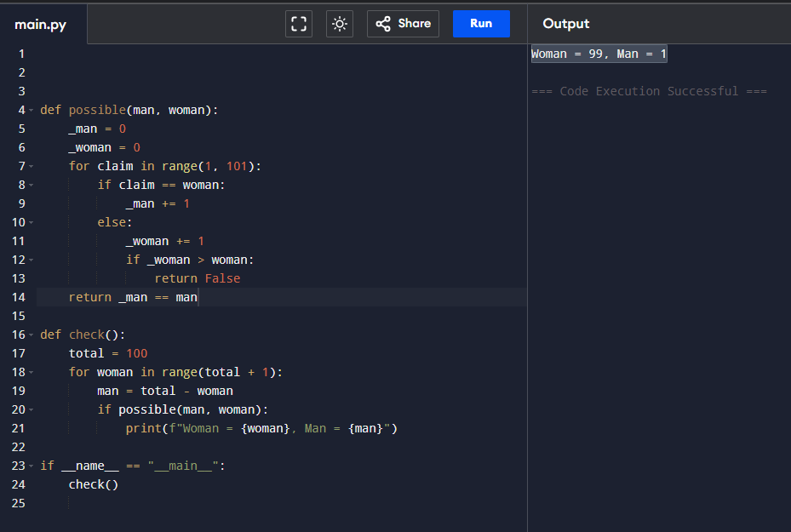The image size is (791, 532).
Task: Click the Share button
Action: 403,24
